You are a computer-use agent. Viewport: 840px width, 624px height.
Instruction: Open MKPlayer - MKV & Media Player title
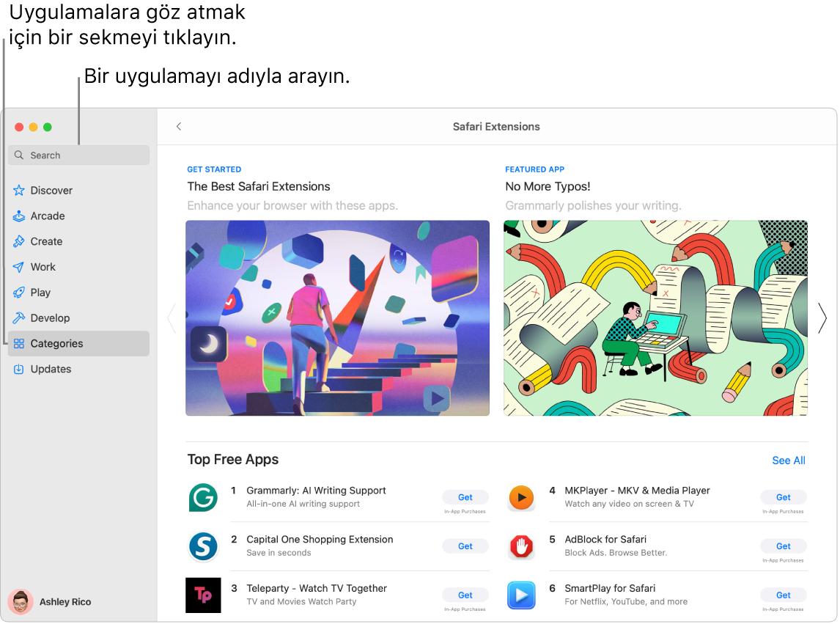pyautogui.click(x=638, y=491)
